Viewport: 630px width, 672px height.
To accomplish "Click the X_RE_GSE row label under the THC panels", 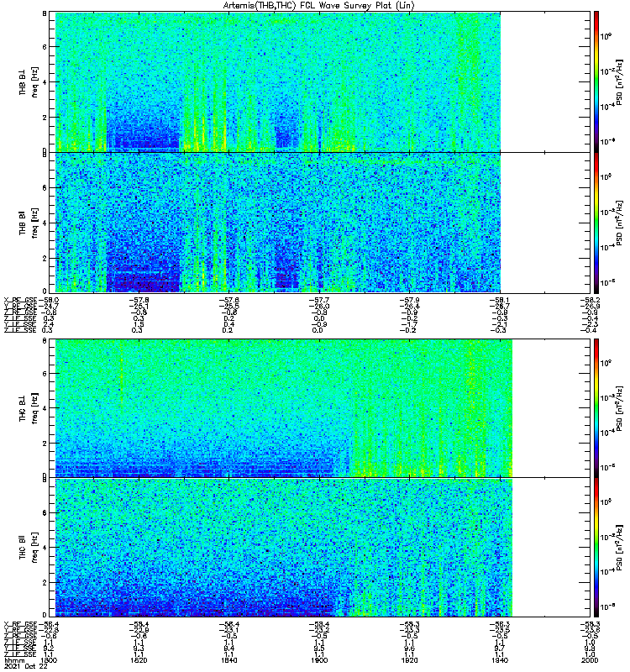I will tap(20, 624).
